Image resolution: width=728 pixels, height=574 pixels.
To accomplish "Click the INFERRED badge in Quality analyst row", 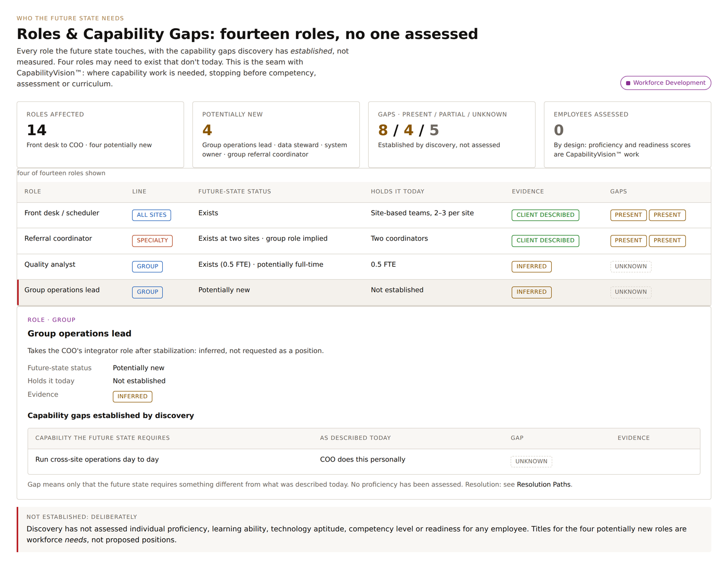I will (x=531, y=267).
